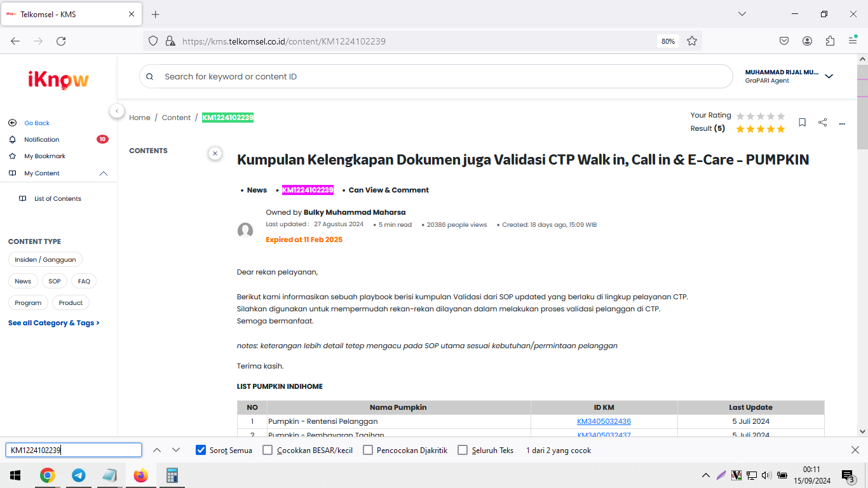Go to previous find match arrow

click(157, 450)
